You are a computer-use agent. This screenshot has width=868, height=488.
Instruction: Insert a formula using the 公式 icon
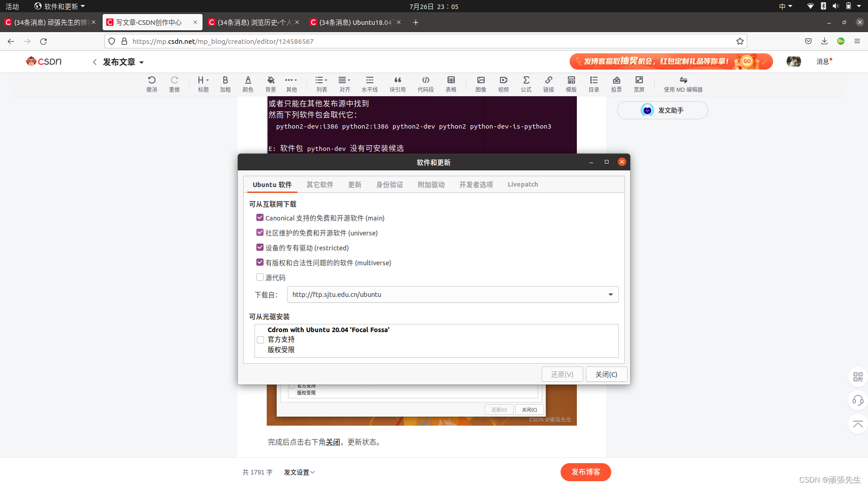click(x=526, y=84)
